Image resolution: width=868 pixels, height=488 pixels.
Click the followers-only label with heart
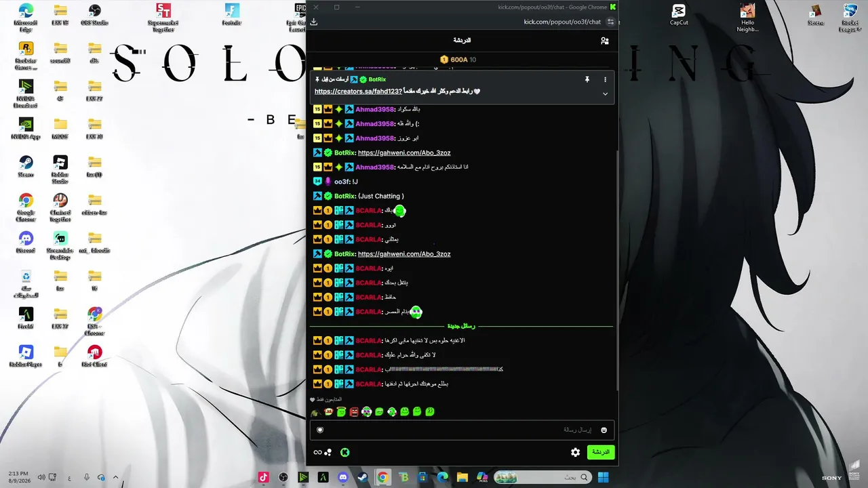326,400
